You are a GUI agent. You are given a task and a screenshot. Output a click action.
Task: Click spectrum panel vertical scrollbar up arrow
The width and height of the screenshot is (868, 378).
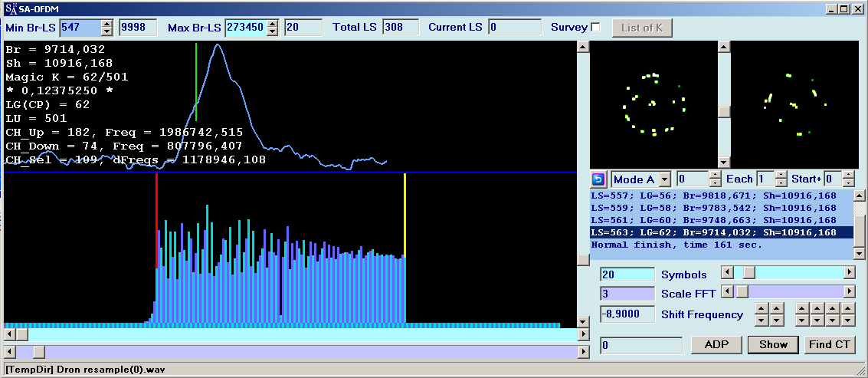[582, 47]
